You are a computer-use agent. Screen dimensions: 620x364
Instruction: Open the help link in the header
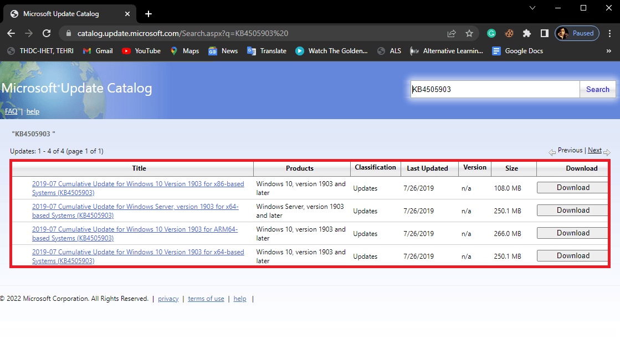tap(33, 111)
